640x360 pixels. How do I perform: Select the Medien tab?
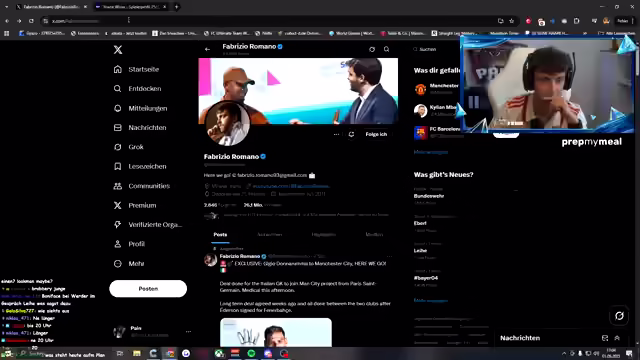(374, 235)
